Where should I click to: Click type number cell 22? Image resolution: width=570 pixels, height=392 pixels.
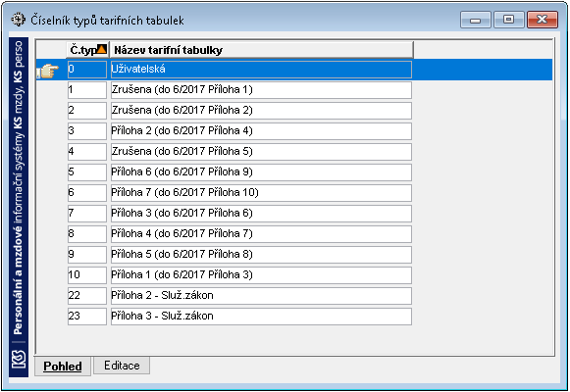pos(87,296)
